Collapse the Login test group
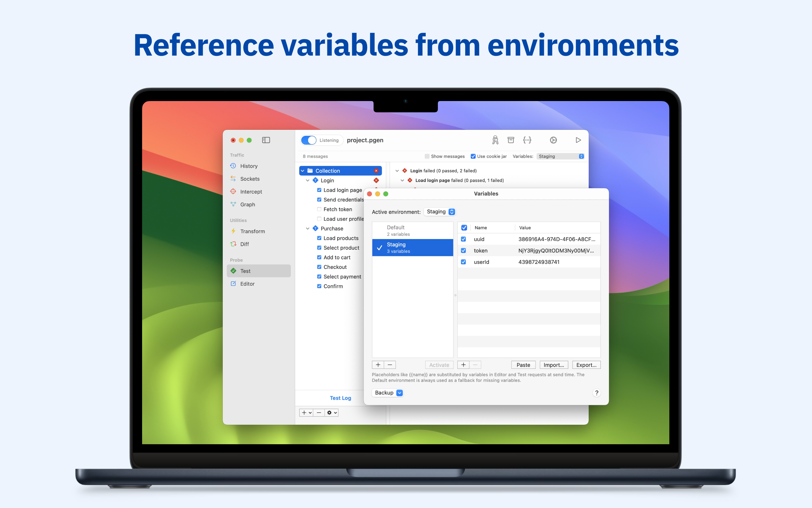The width and height of the screenshot is (812, 508). click(x=307, y=180)
